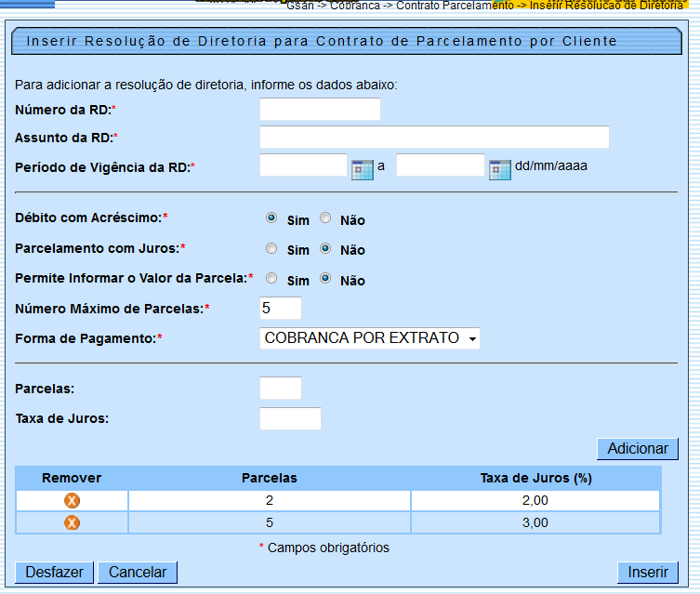
Task: Select Sim for Parcelamento com Juros
Action: pos(271,249)
